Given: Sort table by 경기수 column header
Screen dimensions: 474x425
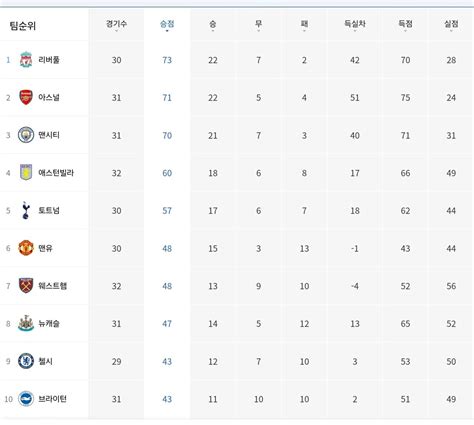Looking at the screenshot, I should coord(116,24).
